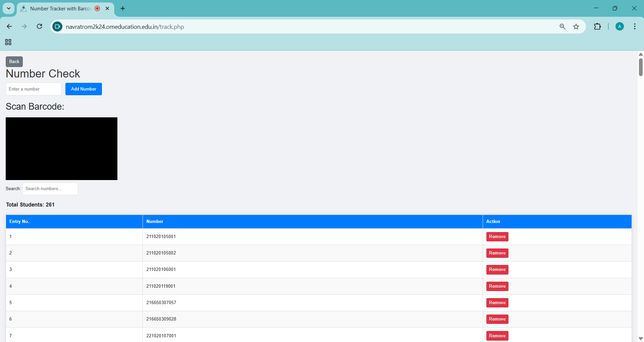Screen dimensions: 644x342
Task: Click the Search numbers input box
Action: [x=50, y=189]
